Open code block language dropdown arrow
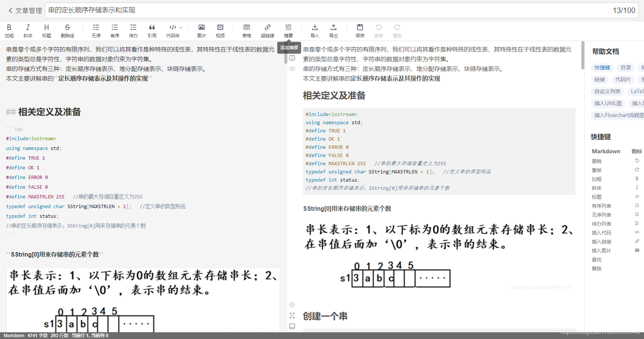Image resolution: width=644 pixels, height=339 pixels. (x=181, y=28)
